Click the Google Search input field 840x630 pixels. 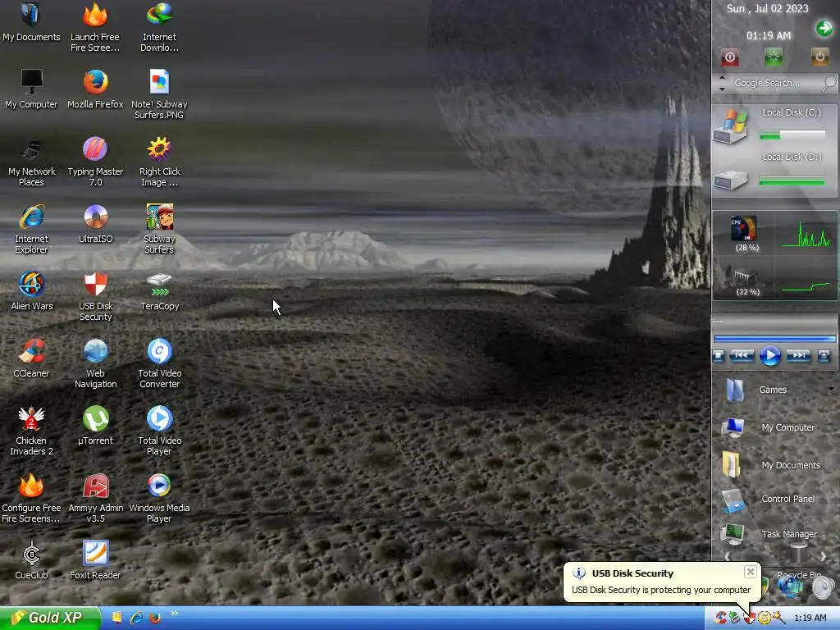(774, 83)
